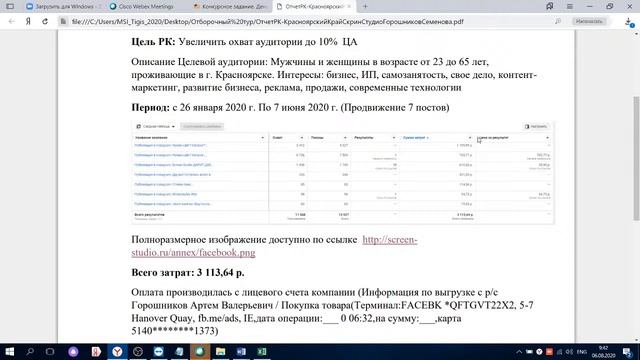
Task: Open the OBS Studio taskbar icon
Action: (x=138, y=352)
